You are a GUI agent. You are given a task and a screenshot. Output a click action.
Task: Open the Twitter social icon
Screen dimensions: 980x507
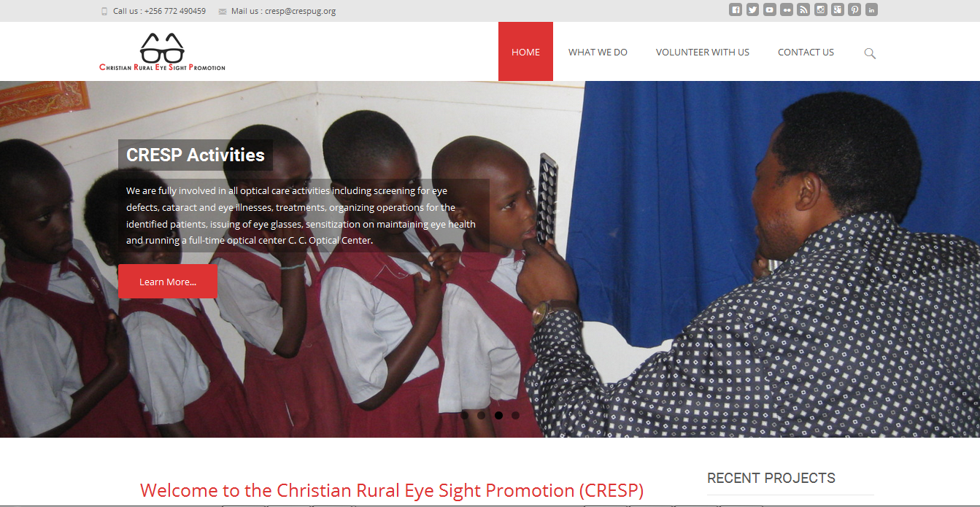(x=752, y=9)
